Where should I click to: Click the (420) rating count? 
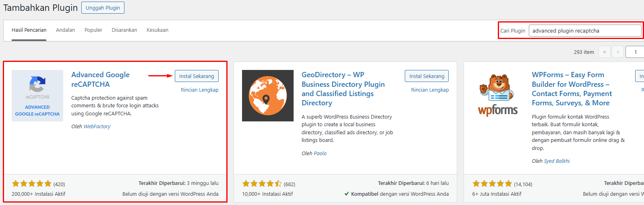pos(59,184)
